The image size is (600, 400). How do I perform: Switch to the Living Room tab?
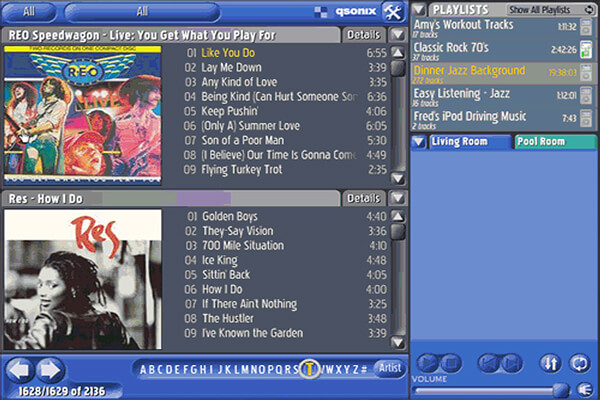click(x=470, y=142)
